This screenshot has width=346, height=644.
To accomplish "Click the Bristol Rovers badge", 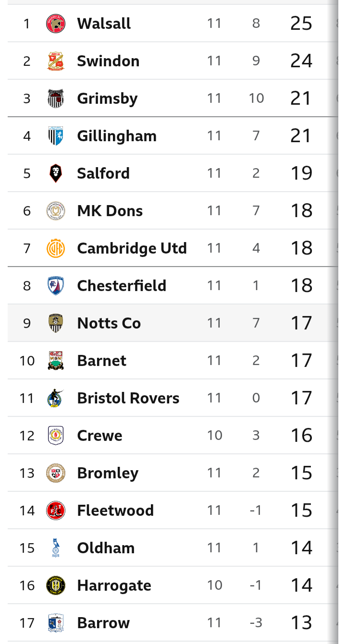I will tap(56, 398).
